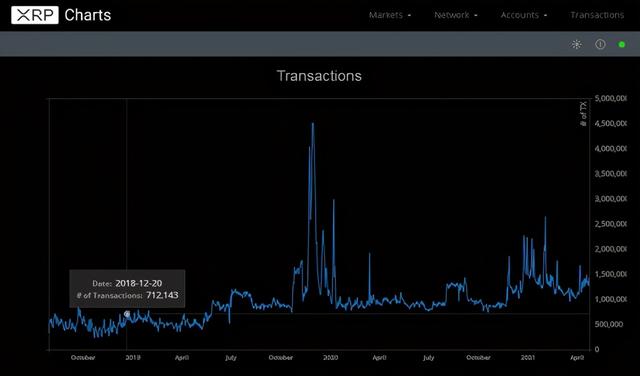Click the 3,000,000 y-axis label
Viewport: 640px width, 376px height.
(611, 199)
